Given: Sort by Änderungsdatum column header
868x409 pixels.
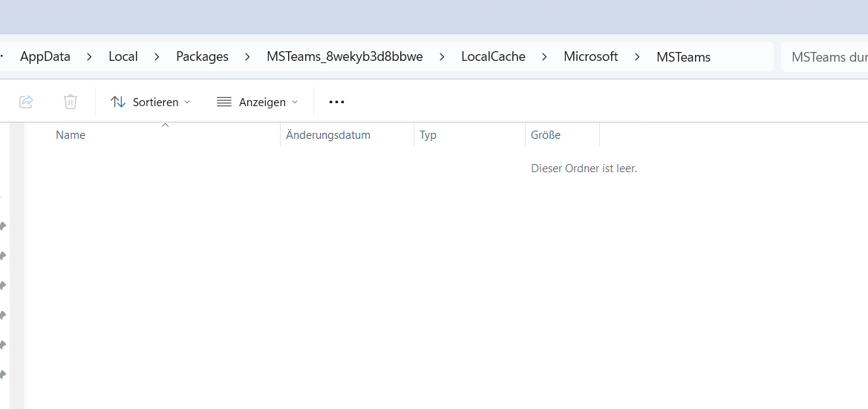Looking at the screenshot, I should (347, 135).
